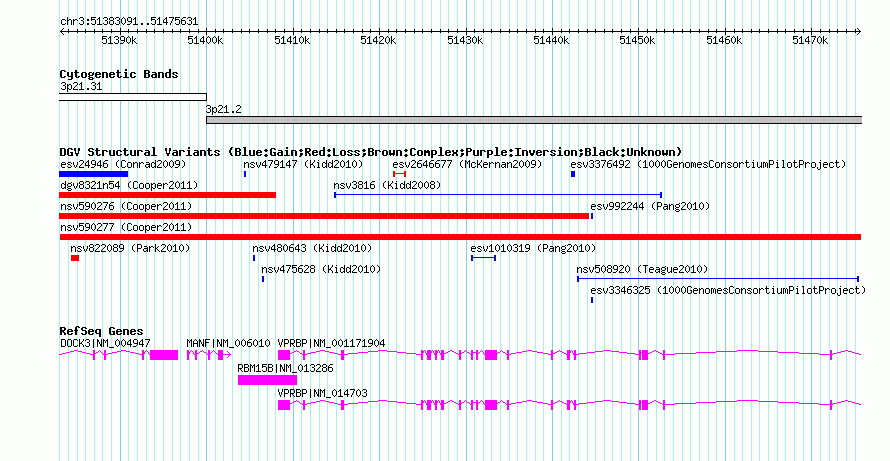The image size is (890, 461).
Task: Click the 51430k ruler tick label
Action: [x=465, y=40]
